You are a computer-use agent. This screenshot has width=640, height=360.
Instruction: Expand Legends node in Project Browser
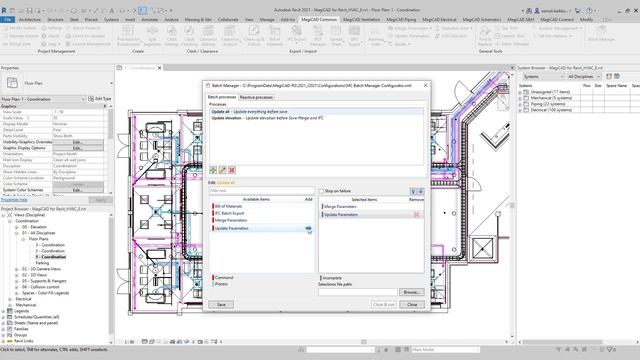[3, 311]
